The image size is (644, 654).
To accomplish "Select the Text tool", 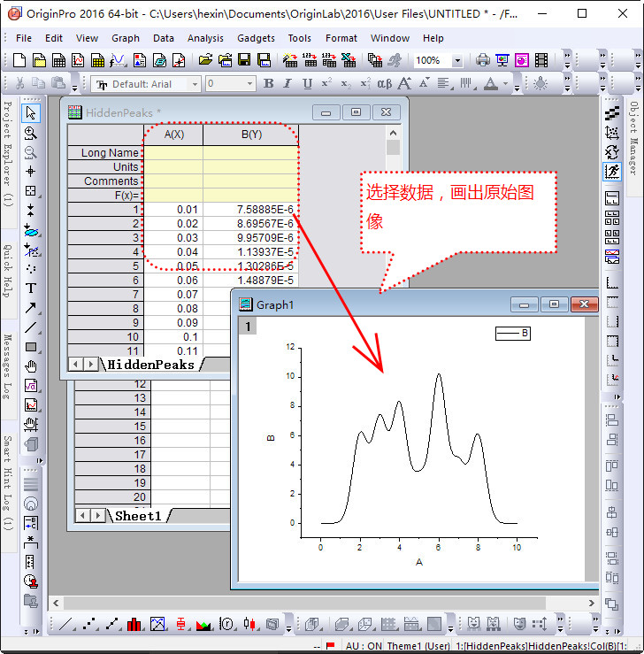I will 31,288.
